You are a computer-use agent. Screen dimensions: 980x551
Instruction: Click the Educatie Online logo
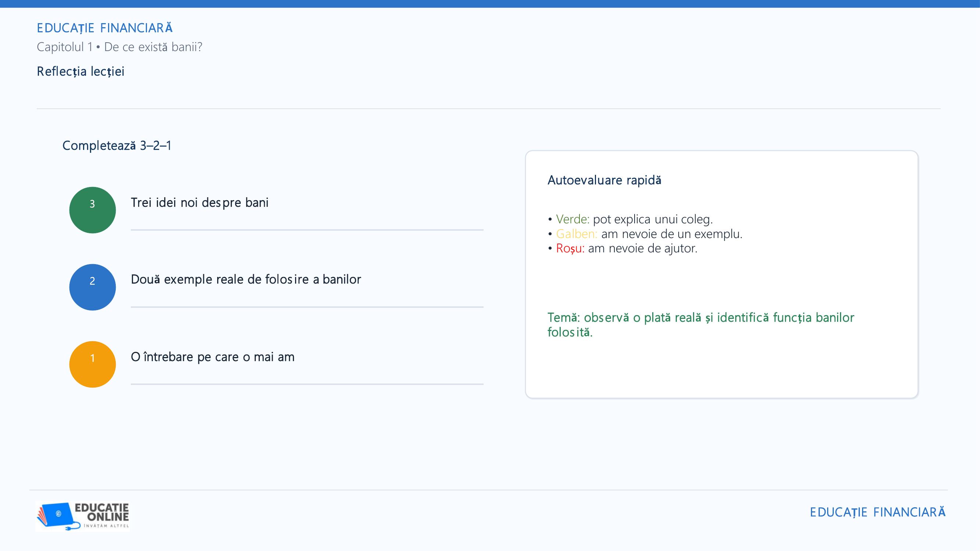(x=83, y=516)
